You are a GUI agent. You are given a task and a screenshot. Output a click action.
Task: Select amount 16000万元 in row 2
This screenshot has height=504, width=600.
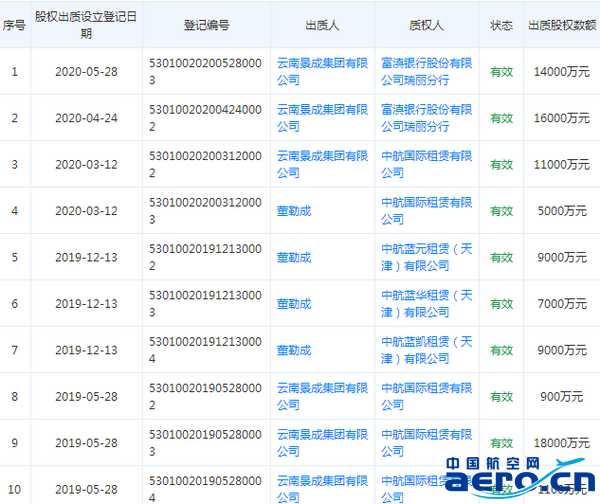click(x=562, y=118)
